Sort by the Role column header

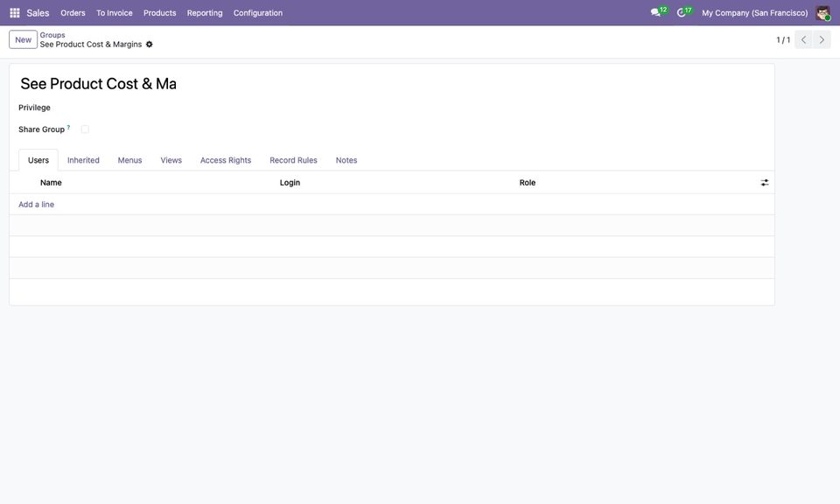click(527, 183)
